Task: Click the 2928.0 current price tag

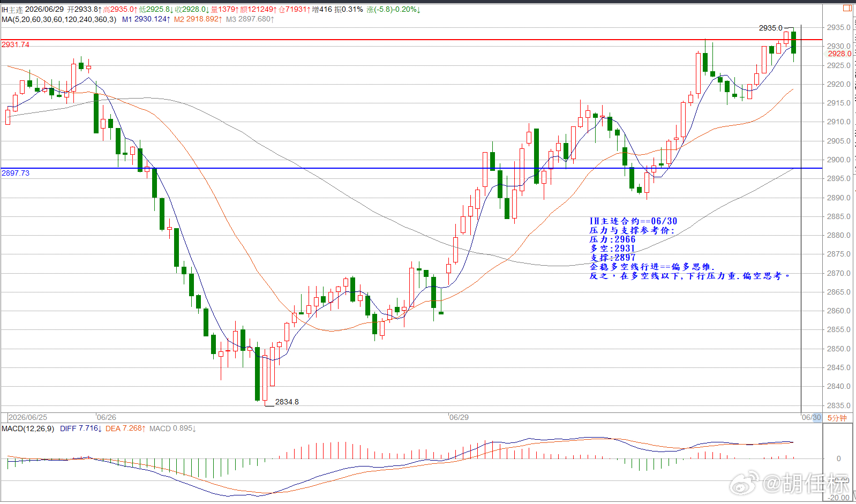Action: point(839,54)
